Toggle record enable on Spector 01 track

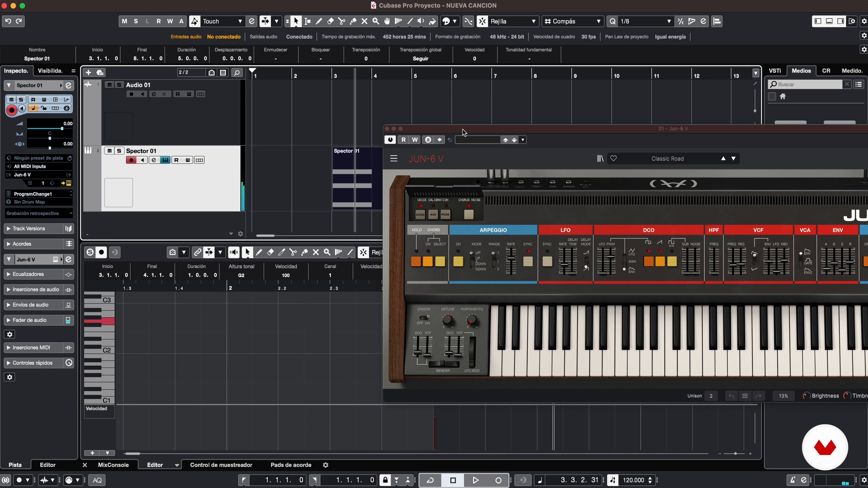(131, 160)
